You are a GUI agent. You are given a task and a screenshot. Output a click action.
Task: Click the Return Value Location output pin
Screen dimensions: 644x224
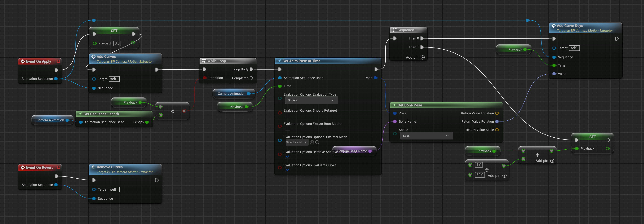point(497,113)
